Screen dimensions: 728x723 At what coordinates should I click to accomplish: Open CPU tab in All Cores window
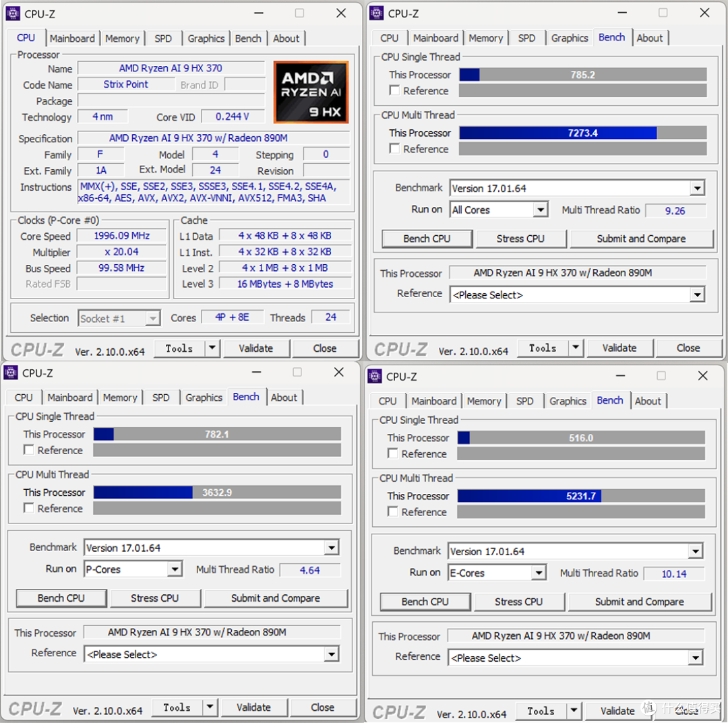389,38
